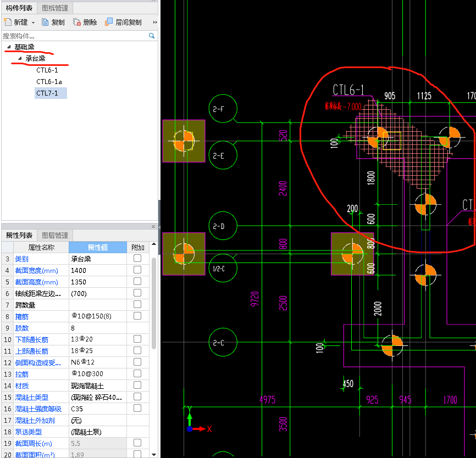Click the 删除 delete button
This screenshot has width=476, height=458.
pos(85,22)
